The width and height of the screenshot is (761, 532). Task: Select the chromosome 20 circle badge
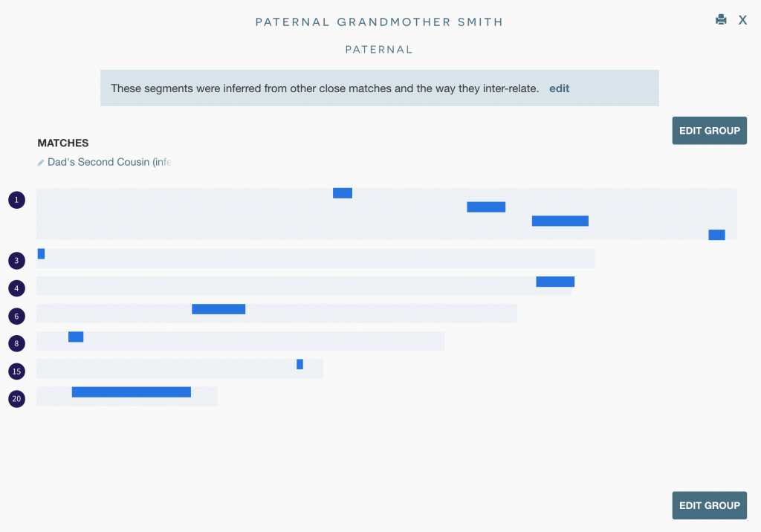click(16, 399)
